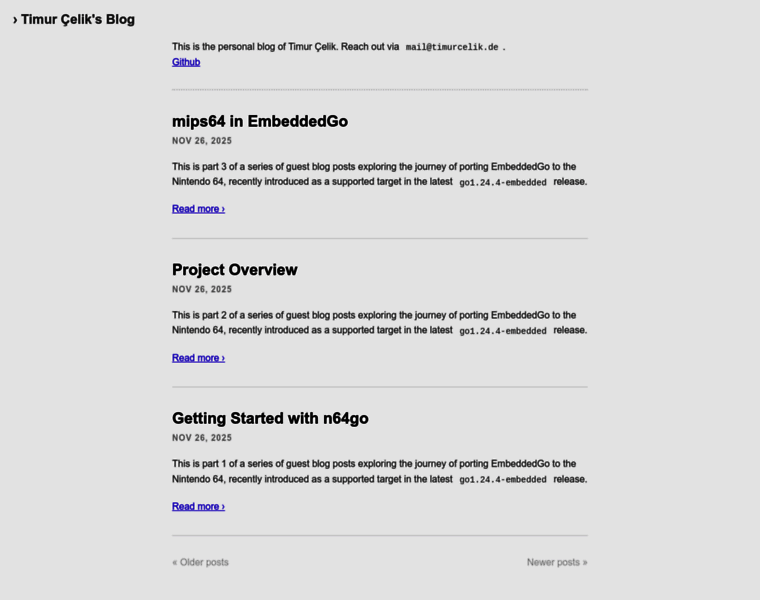Click go1.24.4-embedded code in Project Overview excerpt

(x=503, y=331)
